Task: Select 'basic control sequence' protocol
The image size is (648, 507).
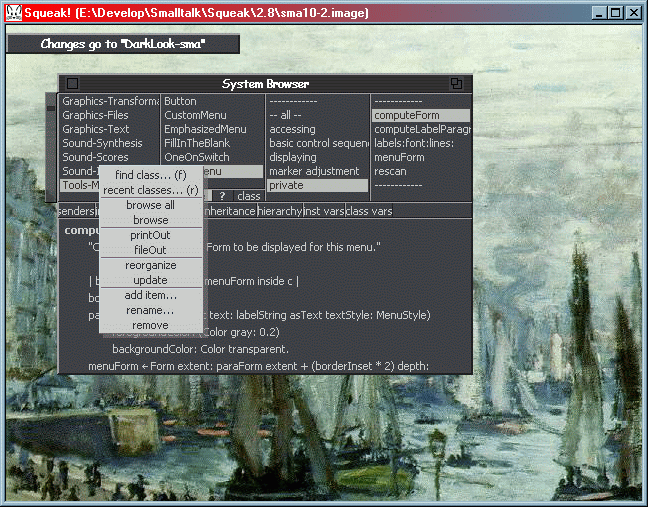Action: [x=317, y=143]
